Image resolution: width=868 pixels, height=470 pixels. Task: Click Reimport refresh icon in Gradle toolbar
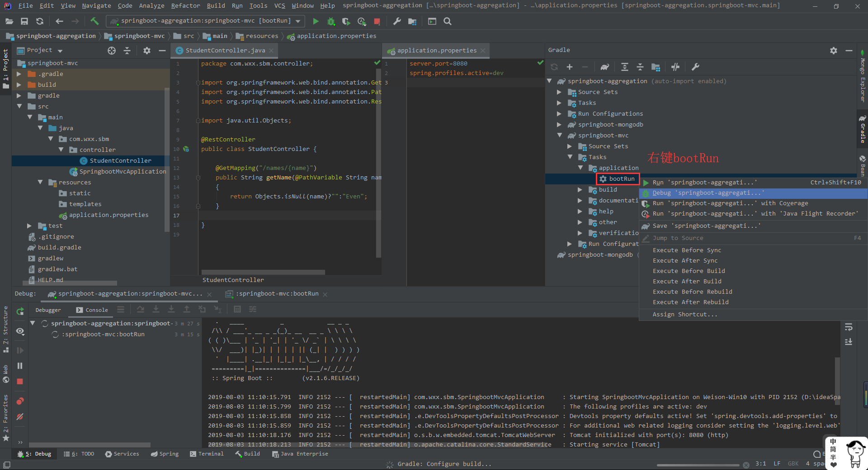(554, 67)
